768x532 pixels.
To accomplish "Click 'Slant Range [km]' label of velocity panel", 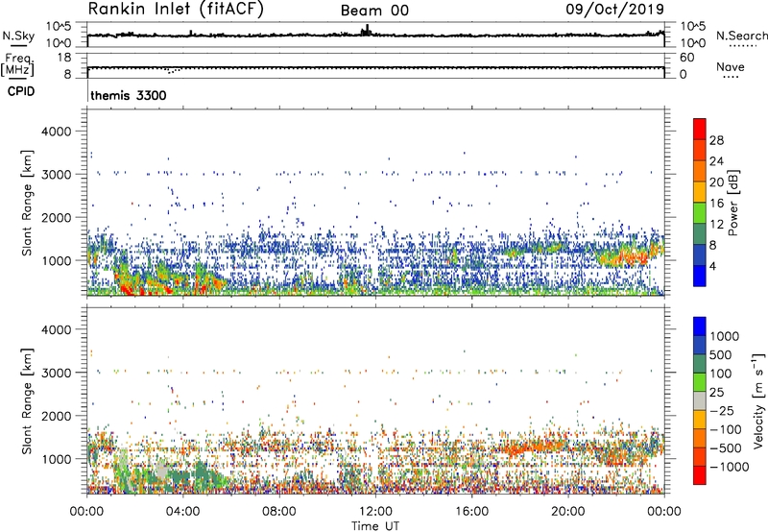I will click(x=28, y=400).
